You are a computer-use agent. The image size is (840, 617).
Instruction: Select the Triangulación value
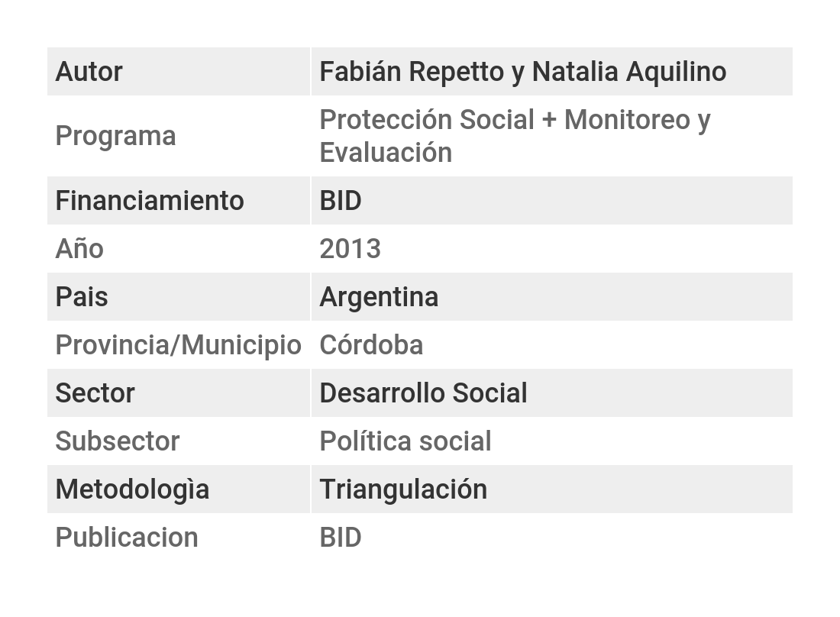pyautogui.click(x=403, y=489)
